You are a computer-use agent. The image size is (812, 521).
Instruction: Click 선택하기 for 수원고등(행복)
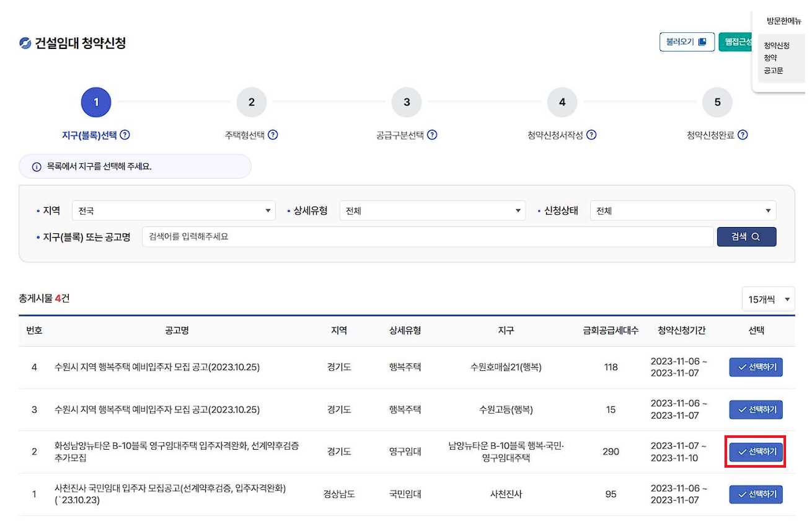click(756, 409)
